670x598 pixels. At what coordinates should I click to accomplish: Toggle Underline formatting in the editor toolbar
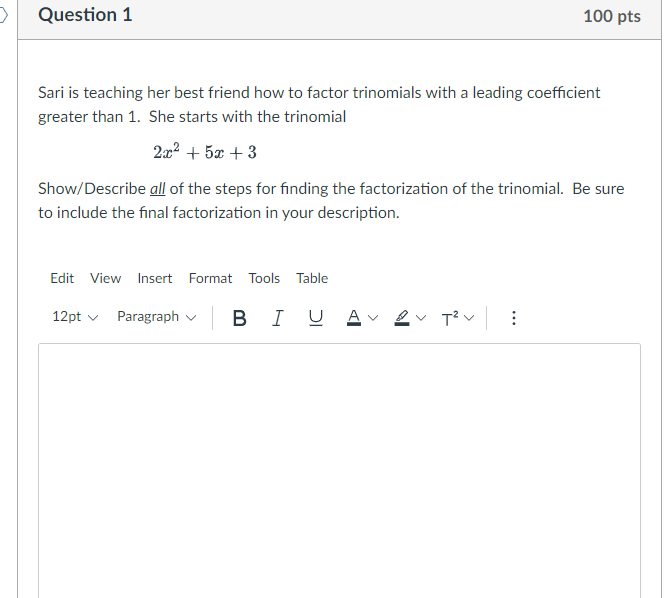[316, 318]
